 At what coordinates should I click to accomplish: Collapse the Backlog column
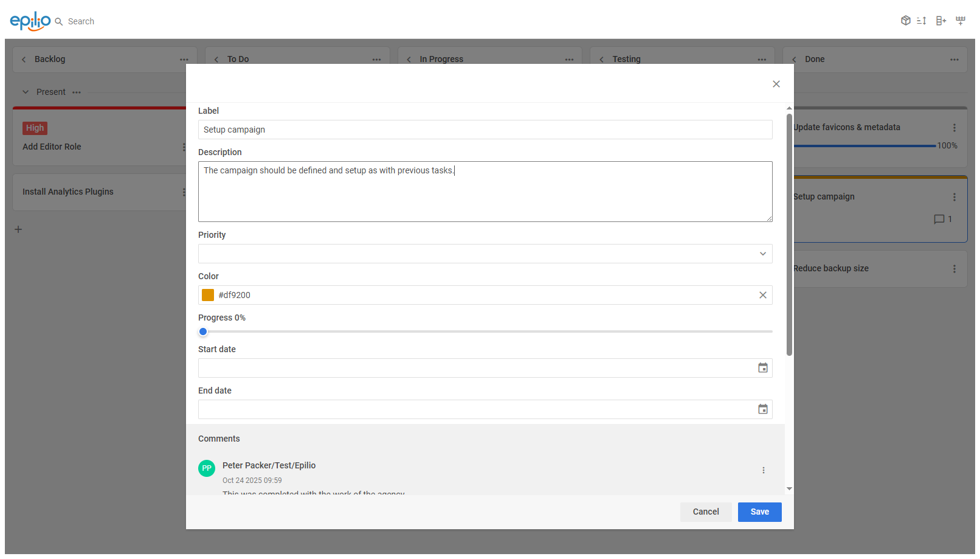pos(24,60)
